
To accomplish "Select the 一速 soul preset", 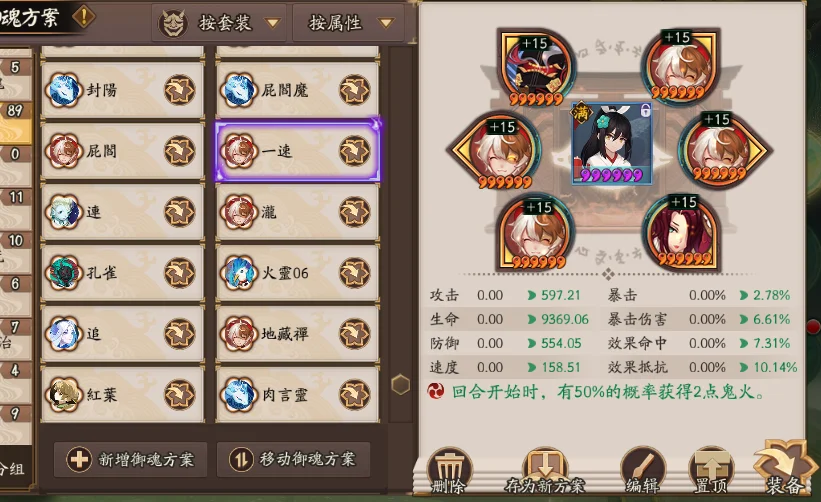I will coord(297,151).
